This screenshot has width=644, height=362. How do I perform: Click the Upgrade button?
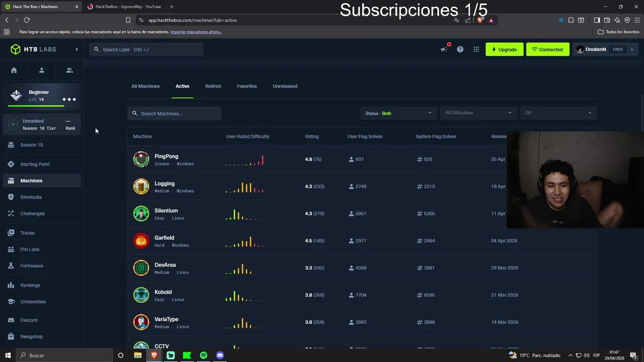[504, 49]
